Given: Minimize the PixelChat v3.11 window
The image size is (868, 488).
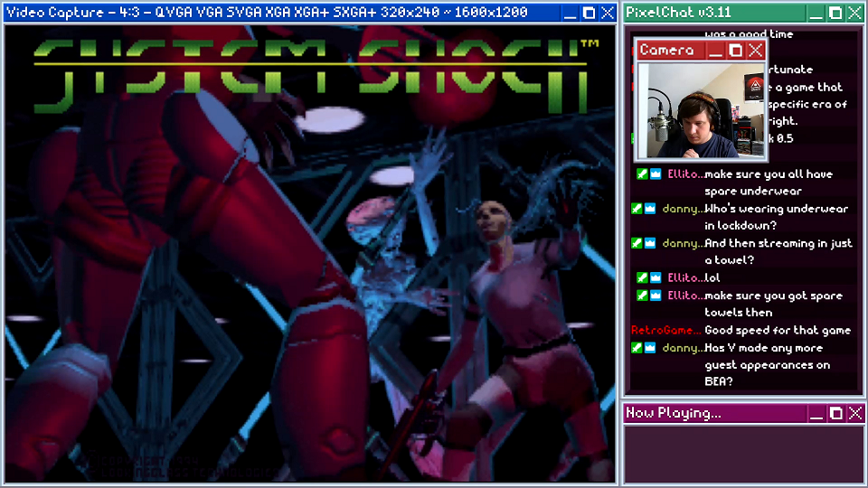Looking at the screenshot, I should (816, 13).
